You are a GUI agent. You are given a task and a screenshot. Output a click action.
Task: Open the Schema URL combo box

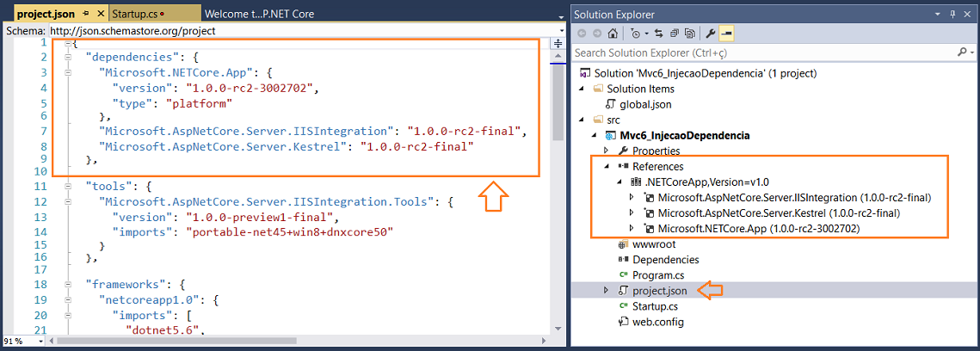[305, 30]
